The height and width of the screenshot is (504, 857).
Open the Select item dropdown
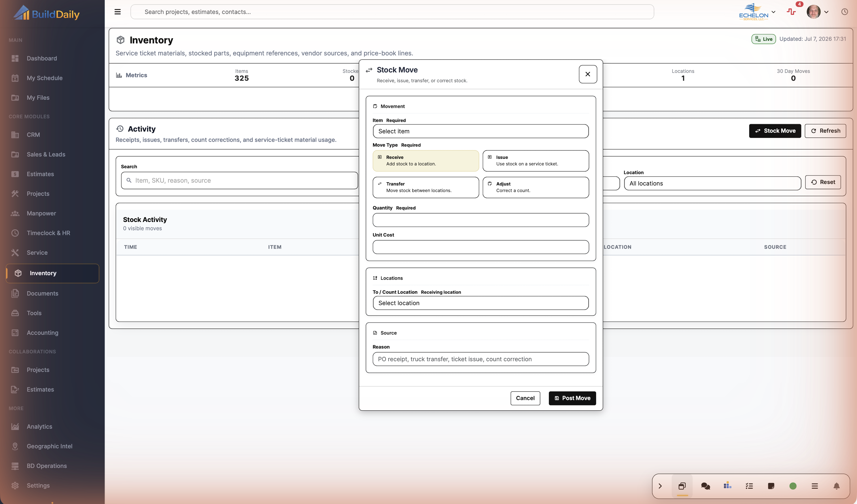[x=481, y=131]
